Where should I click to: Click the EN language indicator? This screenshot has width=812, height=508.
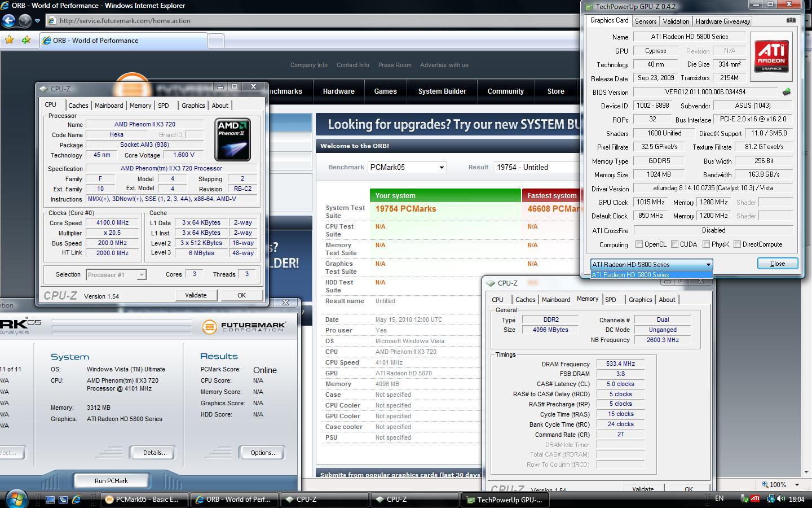[719, 499]
